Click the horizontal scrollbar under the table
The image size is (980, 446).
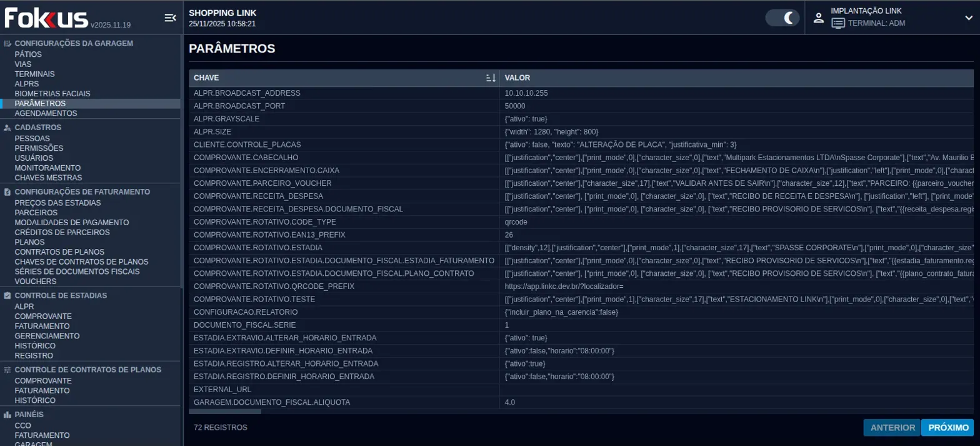[225, 411]
